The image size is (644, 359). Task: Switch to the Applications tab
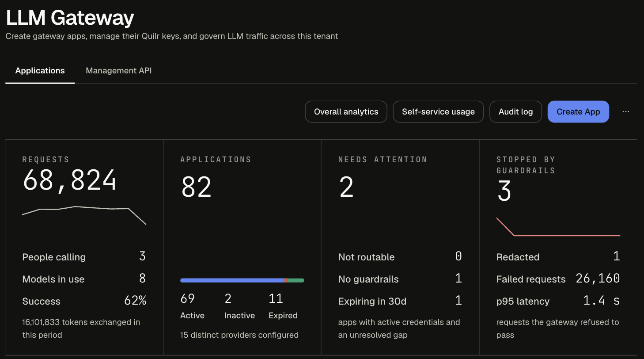tap(40, 71)
